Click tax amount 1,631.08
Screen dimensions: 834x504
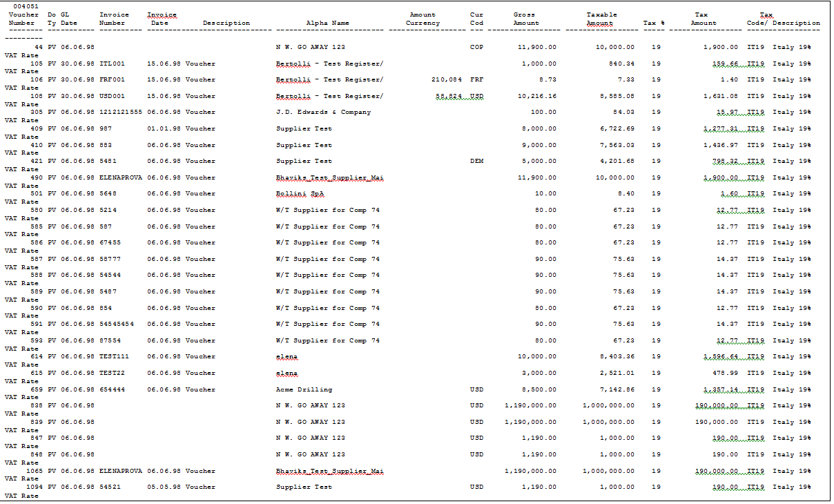coord(721,96)
